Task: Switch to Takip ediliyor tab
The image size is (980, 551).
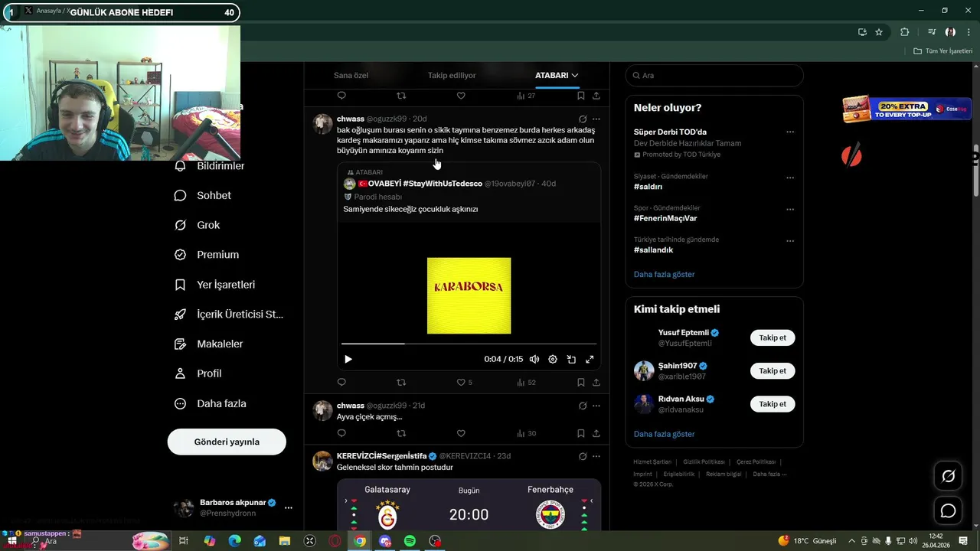Action: pyautogui.click(x=452, y=75)
